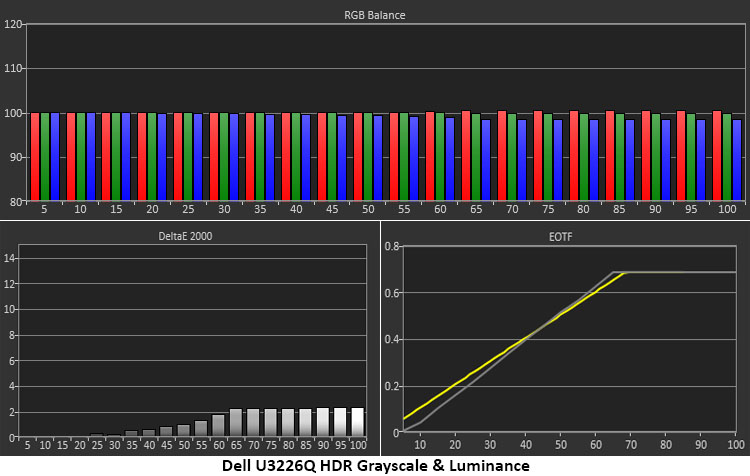The image size is (750, 476).
Task: Click the 110 label on RGB Balance y-axis
Action: pyautogui.click(x=13, y=68)
